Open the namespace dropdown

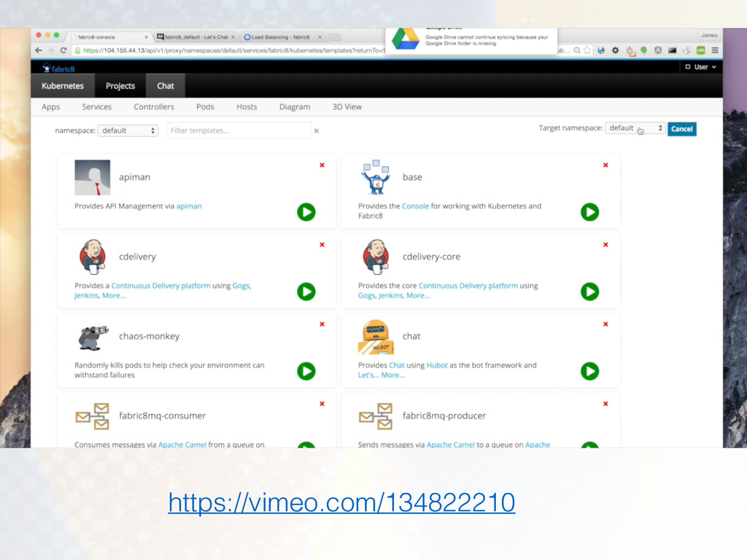[x=128, y=131]
